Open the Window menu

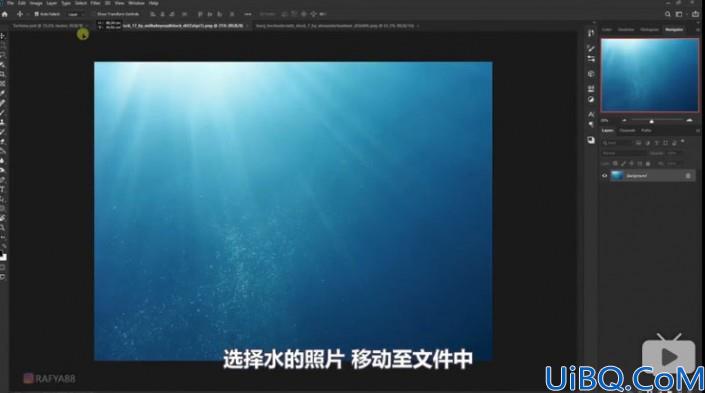[136, 3]
